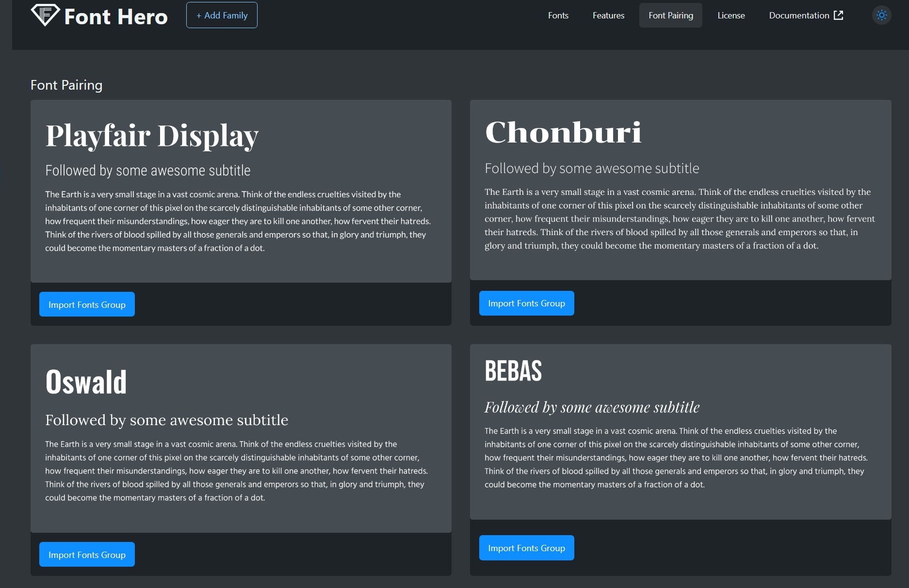The width and height of the screenshot is (909, 588).
Task: Open Documentation in a new tab
Action: [x=799, y=16]
